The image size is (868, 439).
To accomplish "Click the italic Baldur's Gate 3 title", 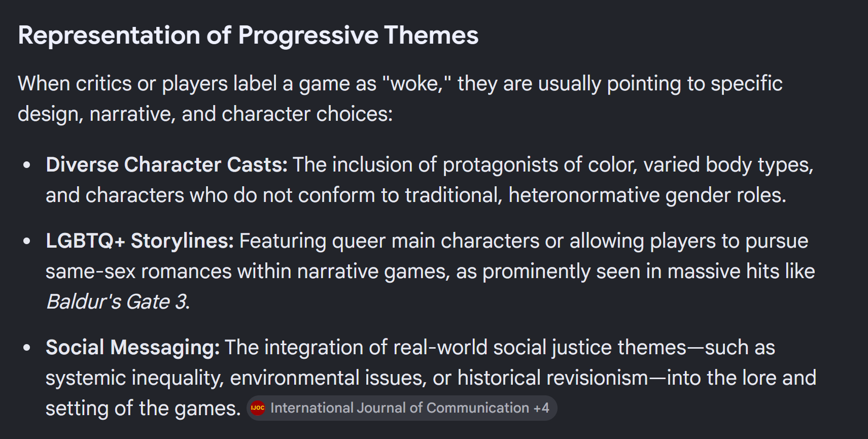I will [118, 302].
